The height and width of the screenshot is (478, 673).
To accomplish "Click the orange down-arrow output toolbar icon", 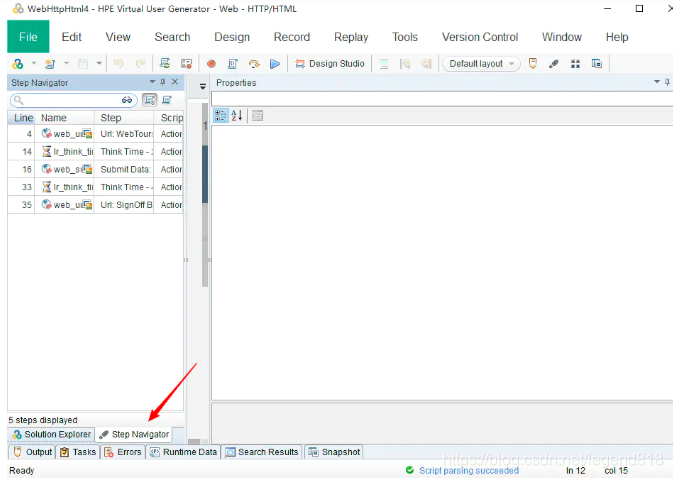I will click(533, 64).
